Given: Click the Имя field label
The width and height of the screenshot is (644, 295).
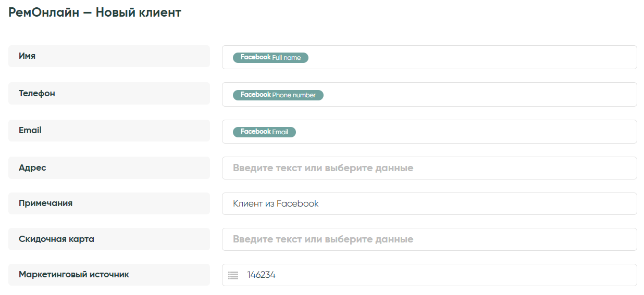Looking at the screenshot, I should click(27, 56).
